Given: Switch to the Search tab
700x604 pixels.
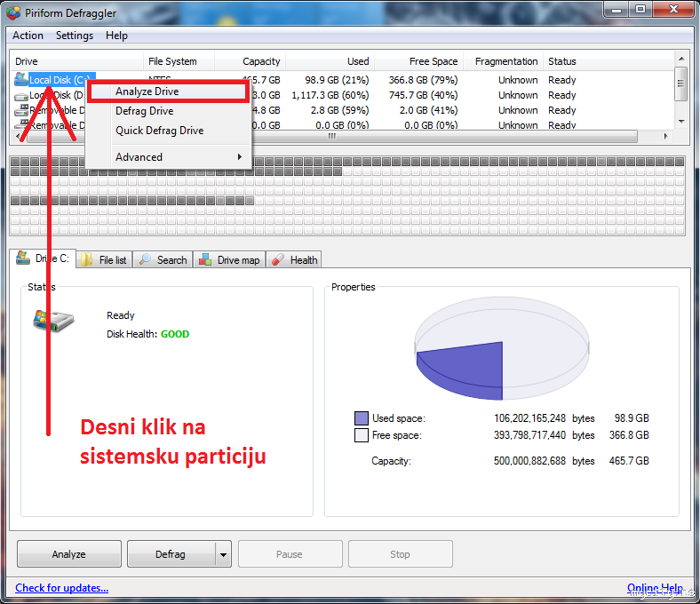Looking at the screenshot, I should 163,260.
